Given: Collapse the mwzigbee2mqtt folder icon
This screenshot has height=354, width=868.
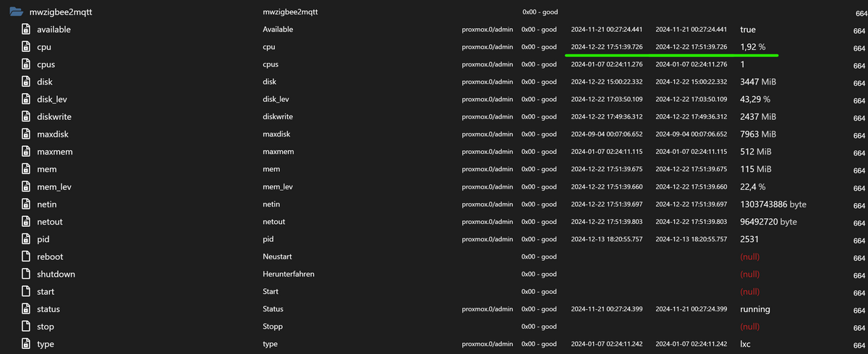Looking at the screenshot, I should tap(16, 12).
